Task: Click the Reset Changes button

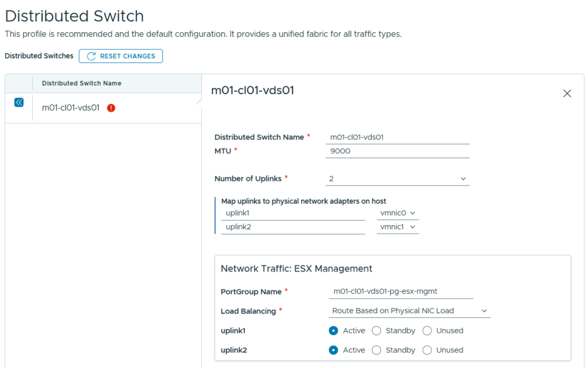Action: coord(121,56)
